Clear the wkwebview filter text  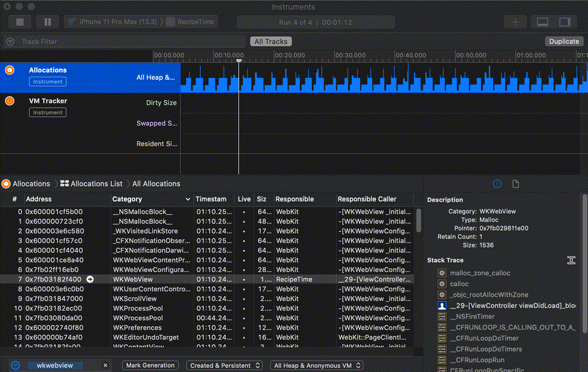click(105, 365)
